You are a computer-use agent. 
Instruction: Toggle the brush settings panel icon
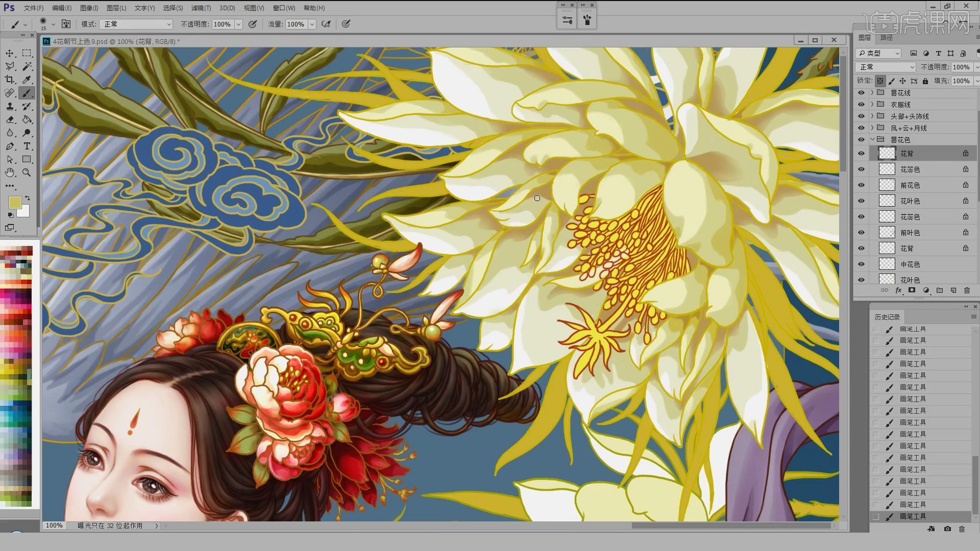point(66,24)
